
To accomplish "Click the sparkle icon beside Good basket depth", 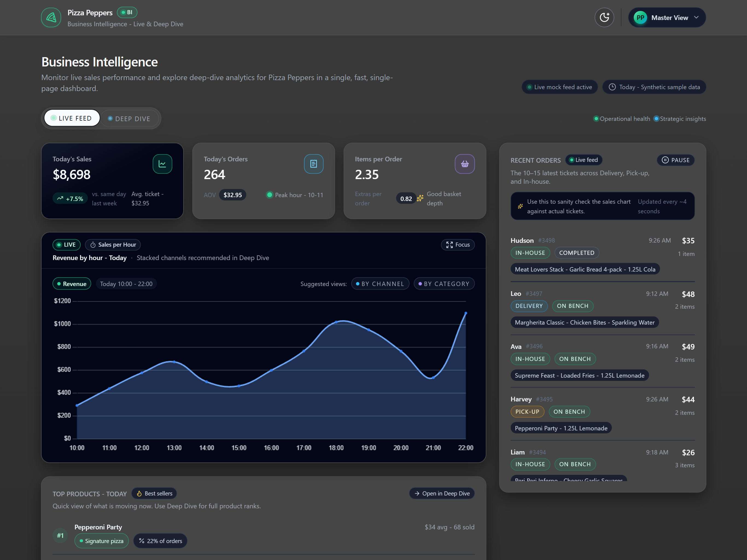I will point(420,198).
